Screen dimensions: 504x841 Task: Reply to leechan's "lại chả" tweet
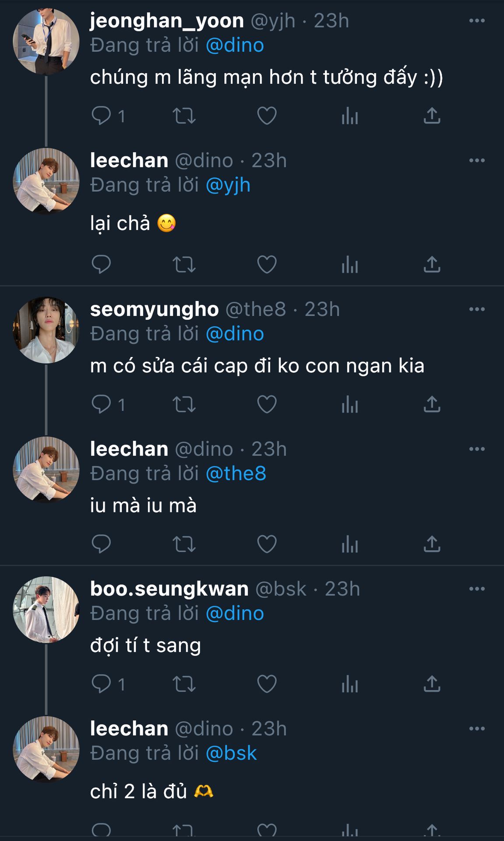[x=101, y=265]
